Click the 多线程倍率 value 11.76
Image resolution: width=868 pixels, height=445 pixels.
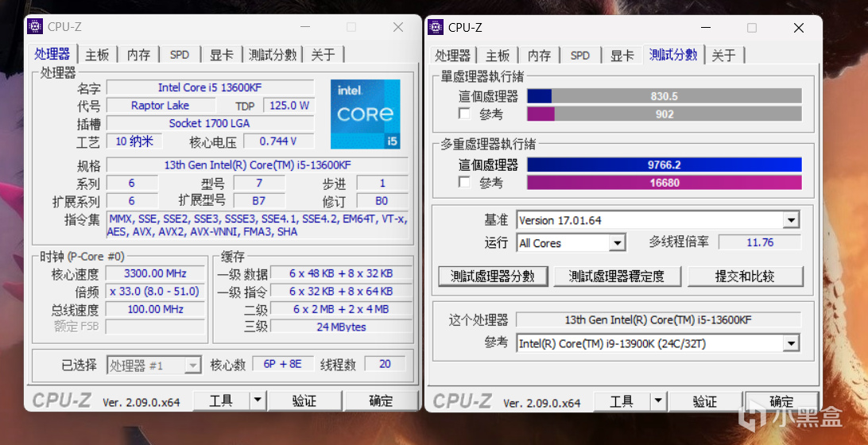click(760, 242)
